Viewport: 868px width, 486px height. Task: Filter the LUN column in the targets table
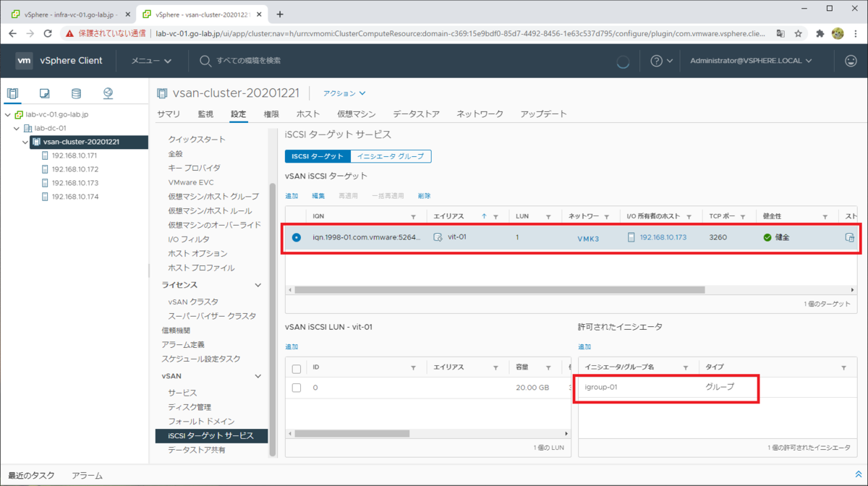(548, 216)
